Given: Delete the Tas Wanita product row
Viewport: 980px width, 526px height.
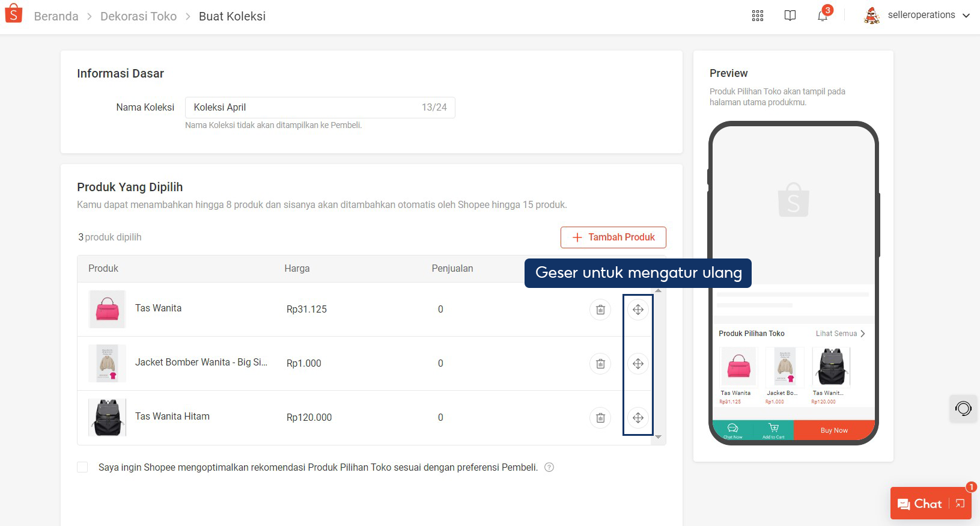Looking at the screenshot, I should [x=600, y=310].
